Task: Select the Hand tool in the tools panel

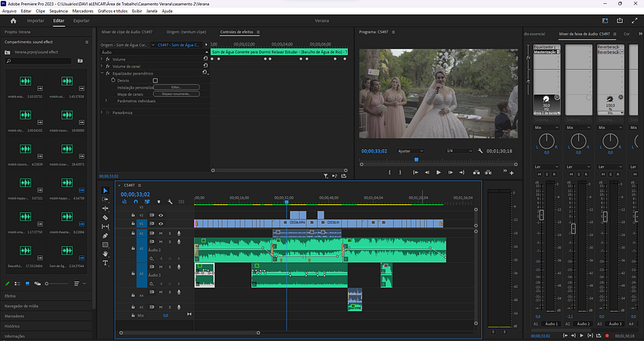Action: click(x=106, y=254)
